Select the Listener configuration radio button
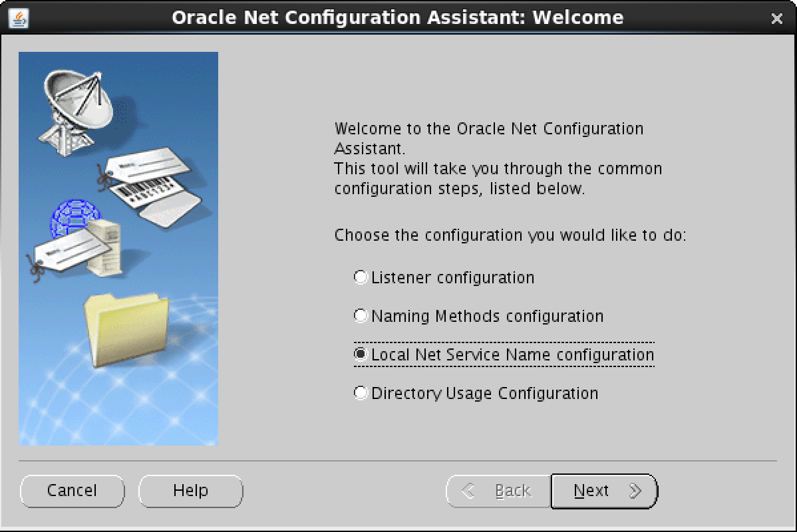This screenshot has height=532, width=797. 361,277
